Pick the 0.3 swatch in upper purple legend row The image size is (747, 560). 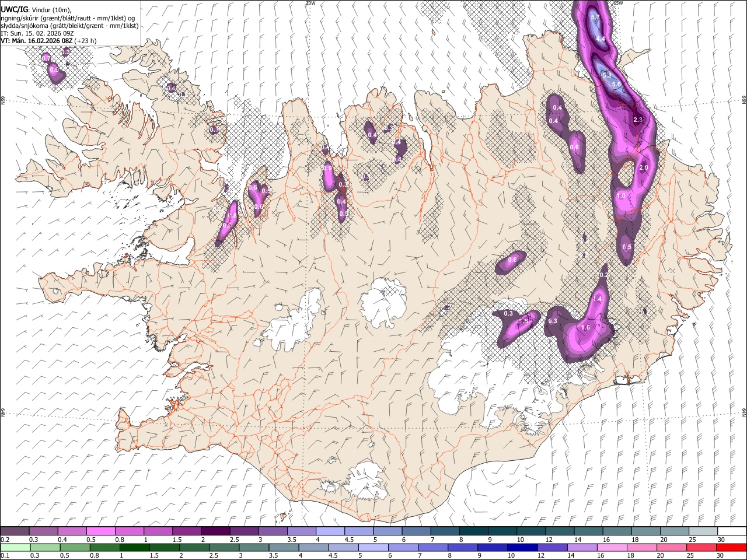[43, 531]
